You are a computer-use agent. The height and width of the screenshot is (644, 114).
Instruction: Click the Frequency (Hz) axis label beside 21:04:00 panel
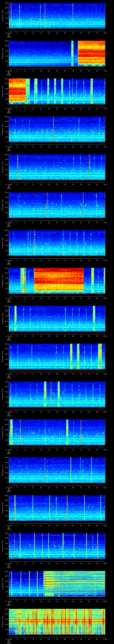point(3,16)
